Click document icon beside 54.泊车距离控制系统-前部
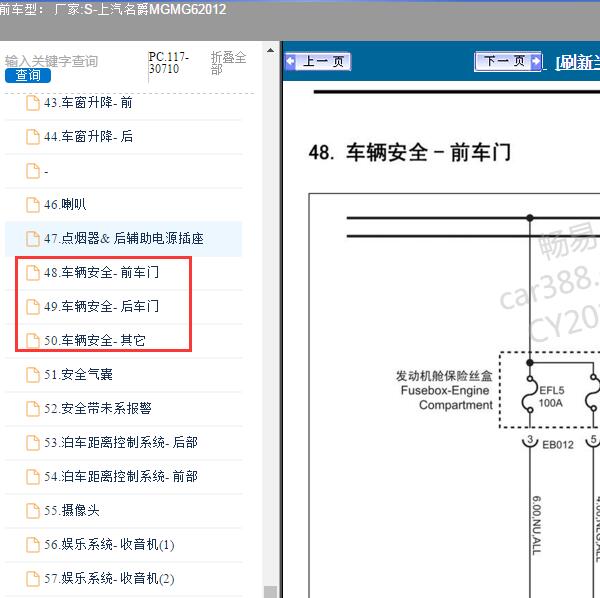 pyautogui.click(x=33, y=477)
